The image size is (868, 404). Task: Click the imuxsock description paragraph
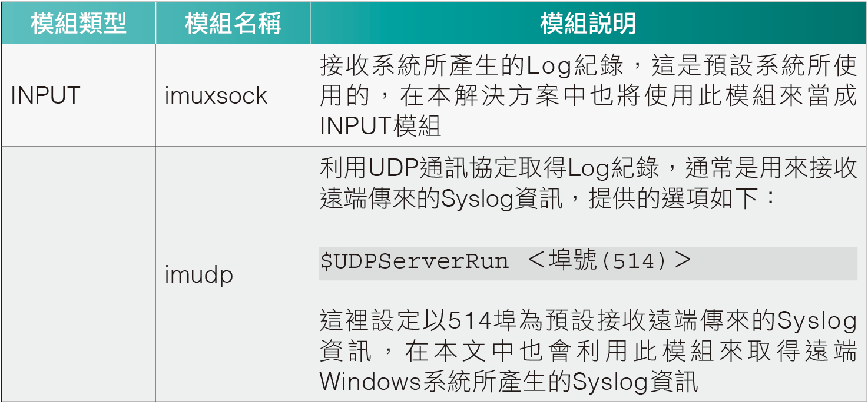(588, 95)
